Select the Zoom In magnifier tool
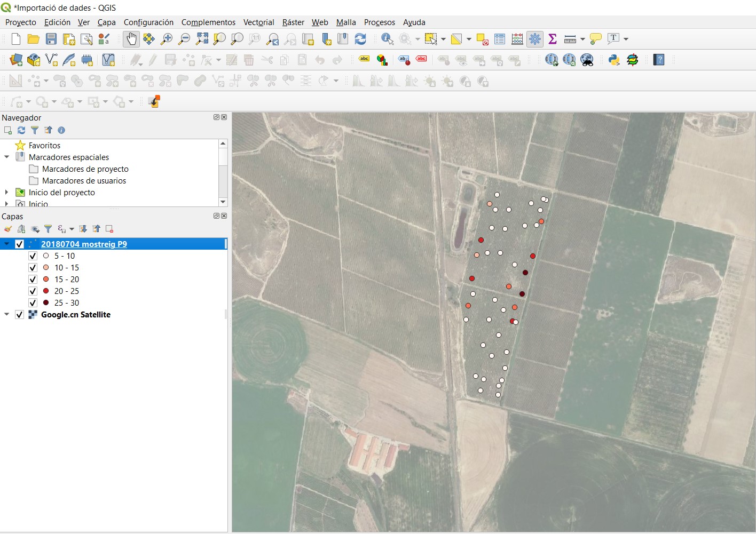 coord(167,39)
